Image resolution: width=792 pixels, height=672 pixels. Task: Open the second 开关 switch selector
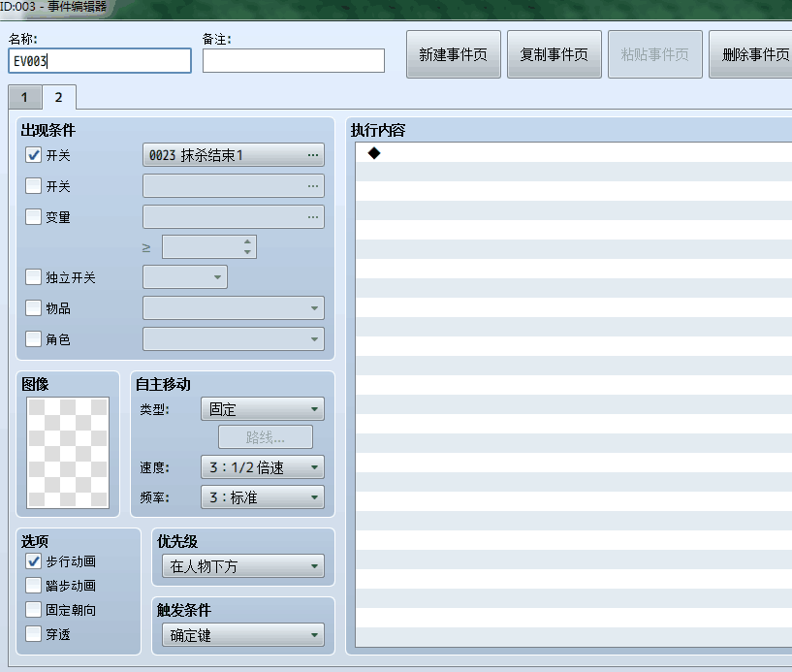(234, 186)
